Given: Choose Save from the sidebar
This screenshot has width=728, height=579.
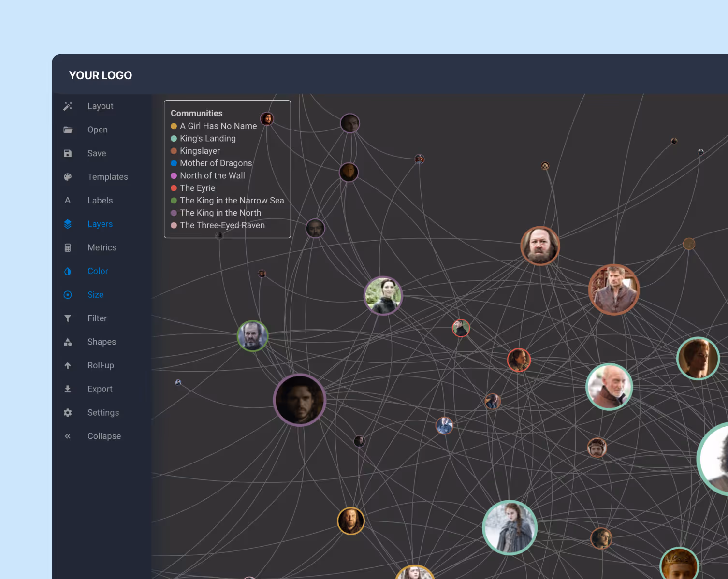Looking at the screenshot, I should (97, 153).
